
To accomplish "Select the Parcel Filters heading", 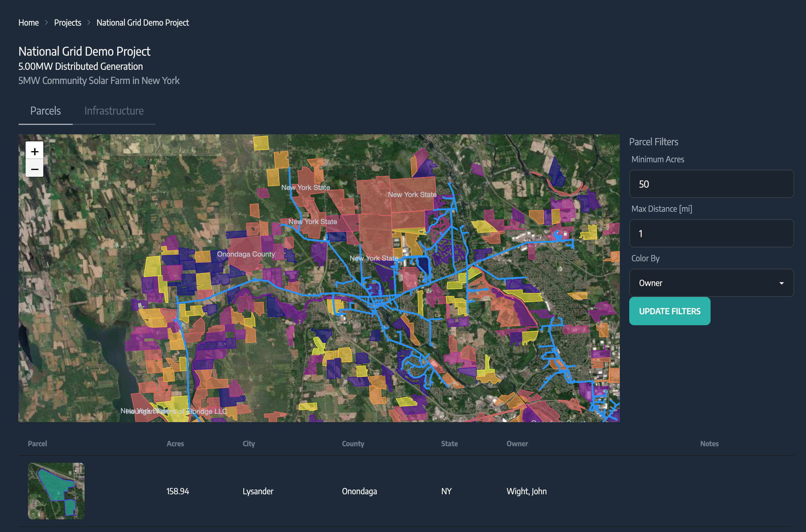I will tap(653, 142).
